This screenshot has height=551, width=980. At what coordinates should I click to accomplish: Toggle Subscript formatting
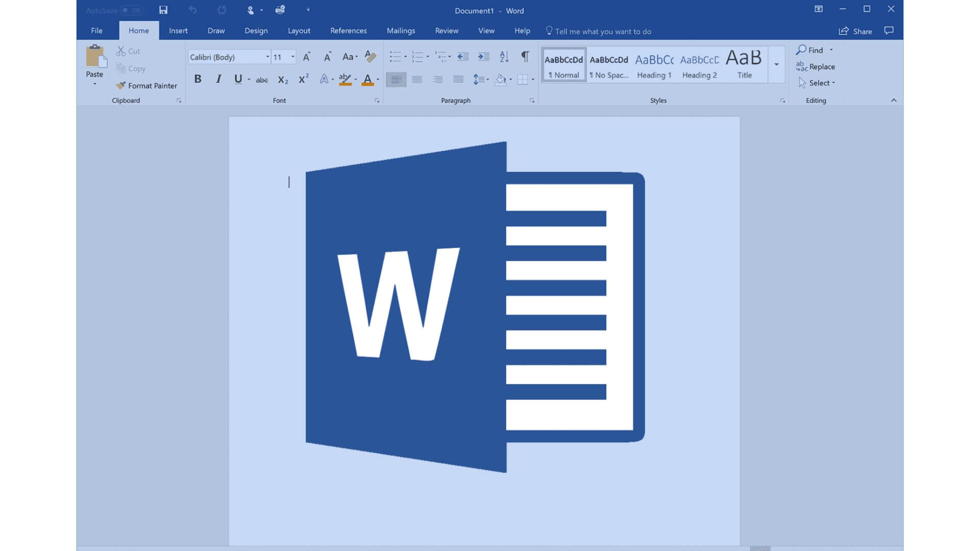283,80
